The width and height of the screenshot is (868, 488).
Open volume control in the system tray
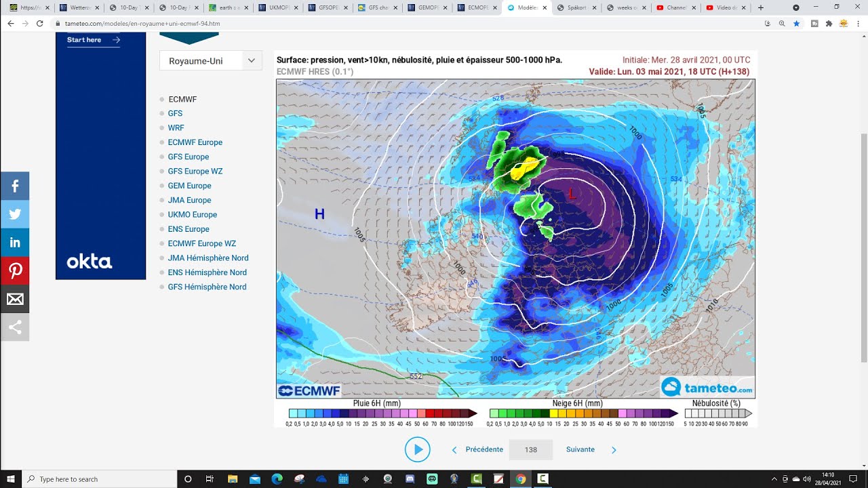click(806, 479)
